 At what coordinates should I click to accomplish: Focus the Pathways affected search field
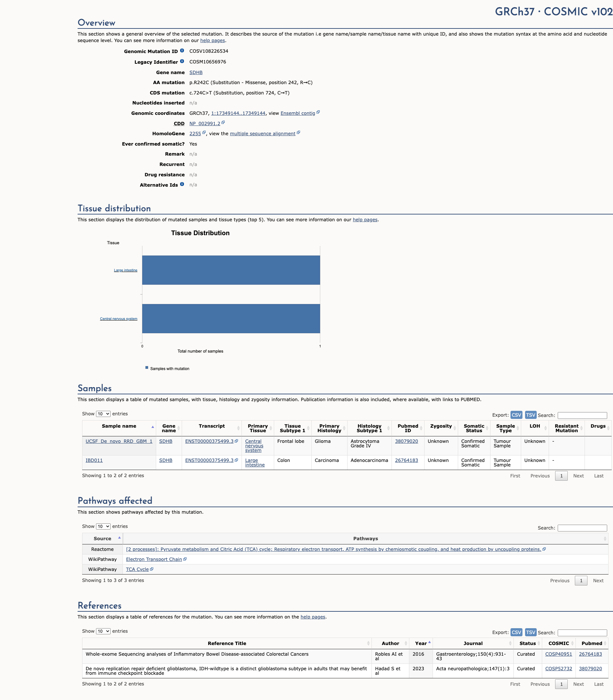click(x=582, y=528)
